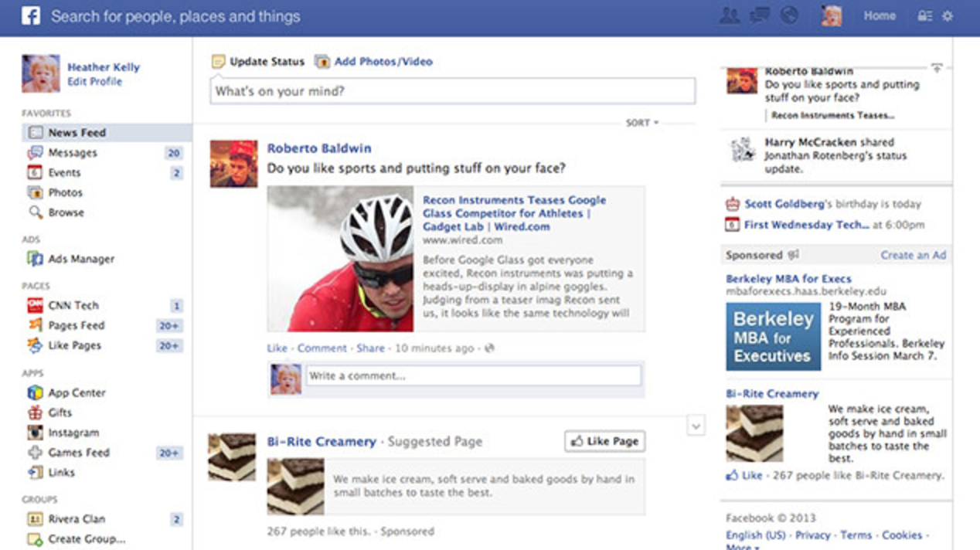Click the What's on your mind box
This screenshot has height=550, width=980.
pyautogui.click(x=453, y=91)
